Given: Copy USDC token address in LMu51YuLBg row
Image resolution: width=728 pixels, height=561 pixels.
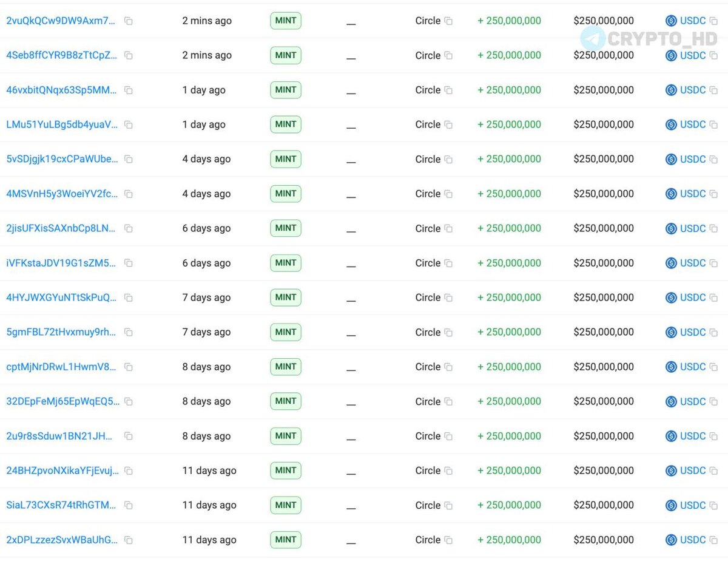Looking at the screenshot, I should pyautogui.click(x=713, y=124).
